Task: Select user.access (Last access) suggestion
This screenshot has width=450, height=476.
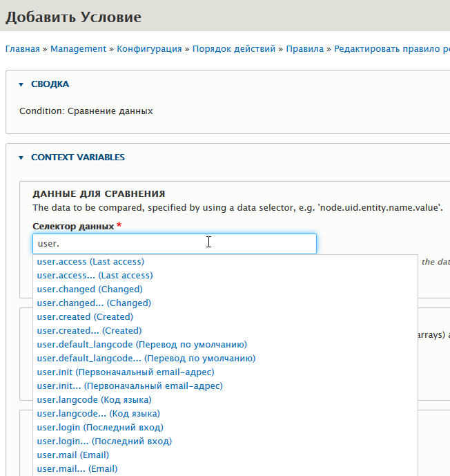Action: click(x=90, y=262)
